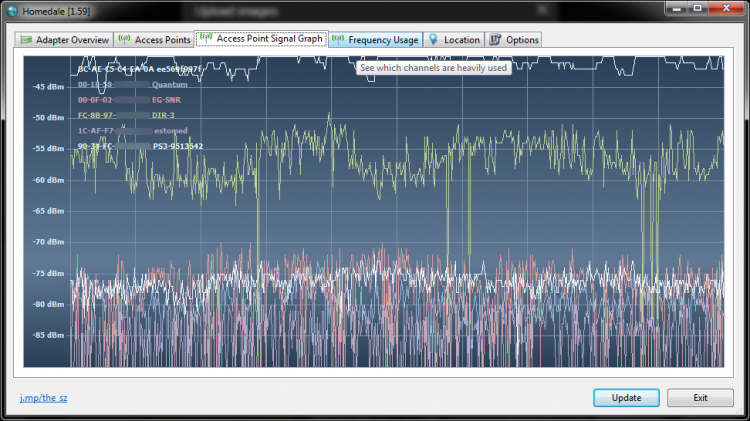Click the PS3-9513542 legend entry
This screenshot has width=750, height=421.
point(177,146)
